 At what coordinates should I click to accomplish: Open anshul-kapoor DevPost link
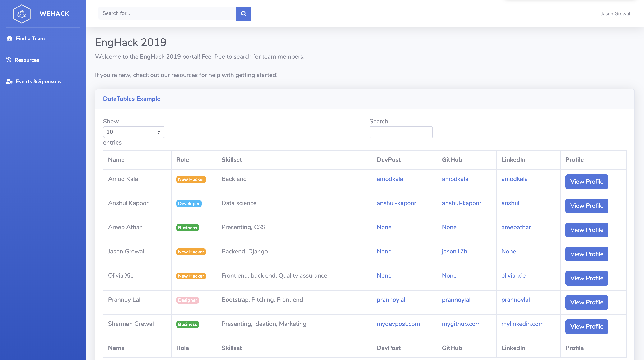(x=396, y=203)
